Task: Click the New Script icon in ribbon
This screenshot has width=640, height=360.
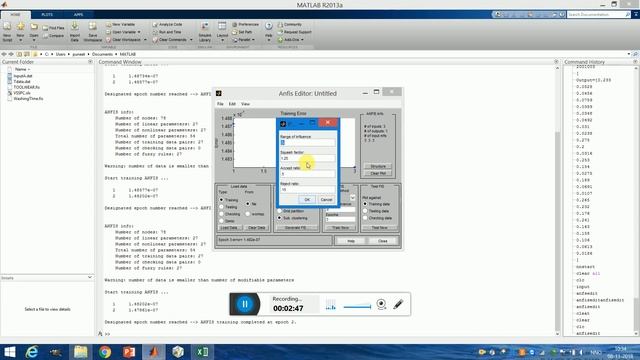Action: click(x=7, y=27)
